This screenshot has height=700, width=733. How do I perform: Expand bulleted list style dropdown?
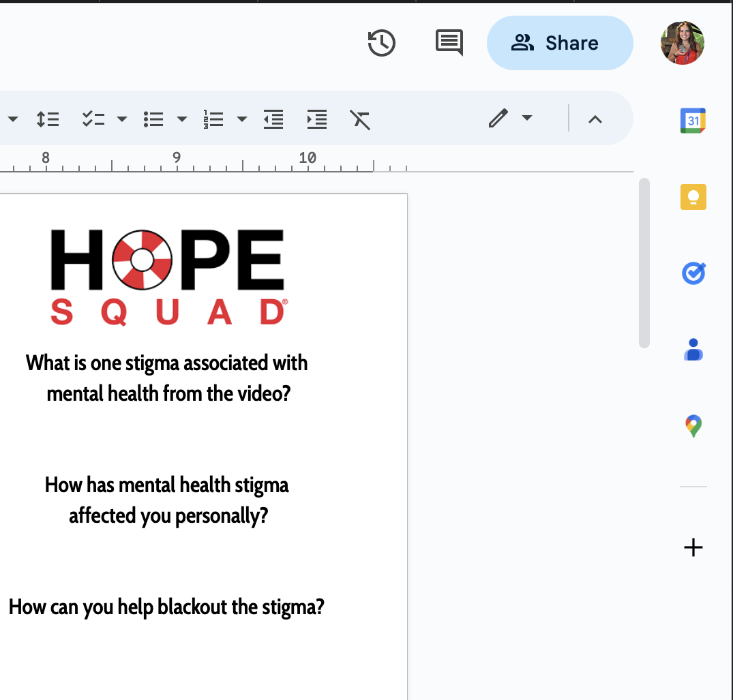click(182, 119)
